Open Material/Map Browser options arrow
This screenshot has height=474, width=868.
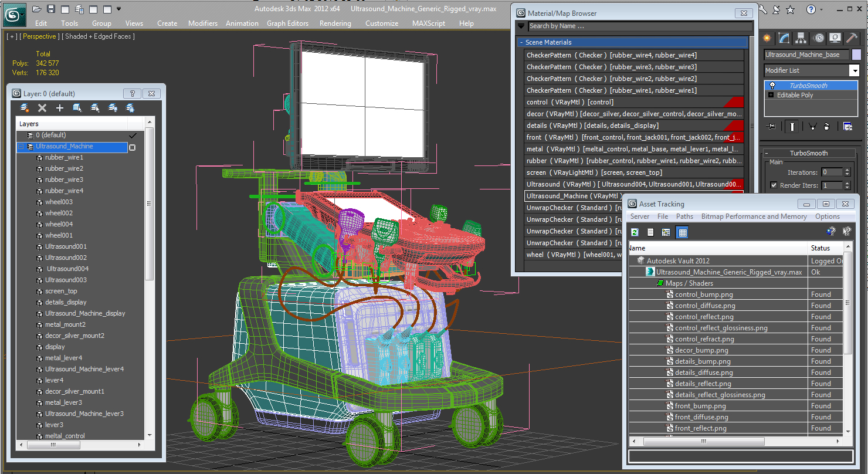point(521,26)
